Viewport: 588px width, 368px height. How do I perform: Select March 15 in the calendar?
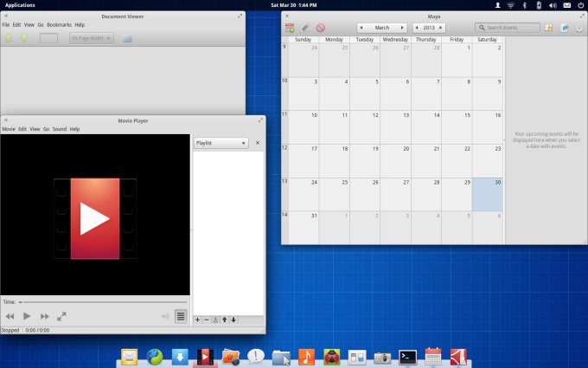[457, 127]
